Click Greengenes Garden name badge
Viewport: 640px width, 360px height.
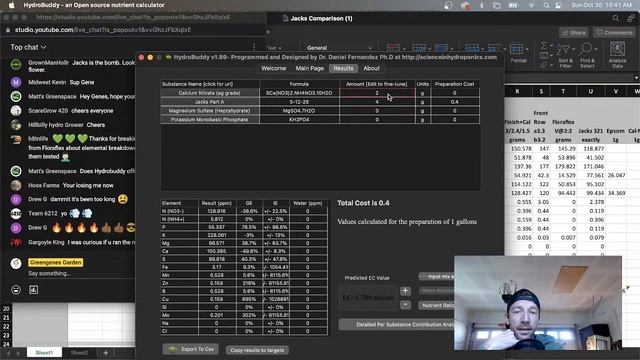56,262
